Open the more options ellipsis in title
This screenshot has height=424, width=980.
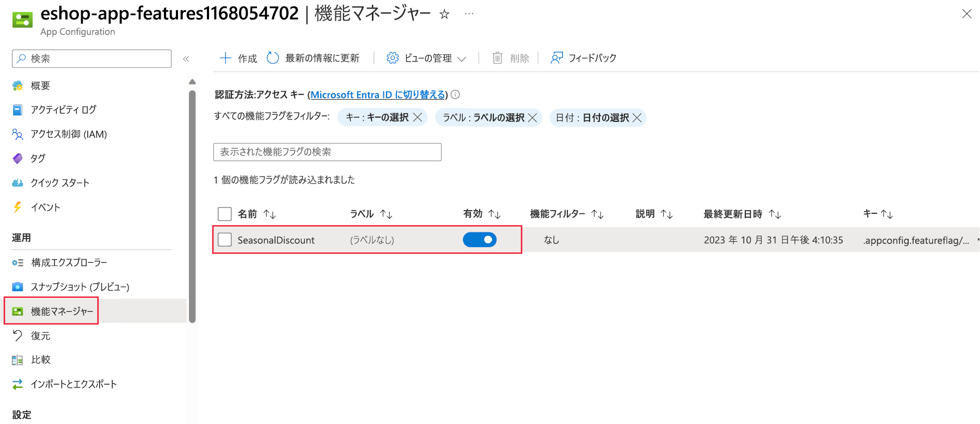pos(469,14)
